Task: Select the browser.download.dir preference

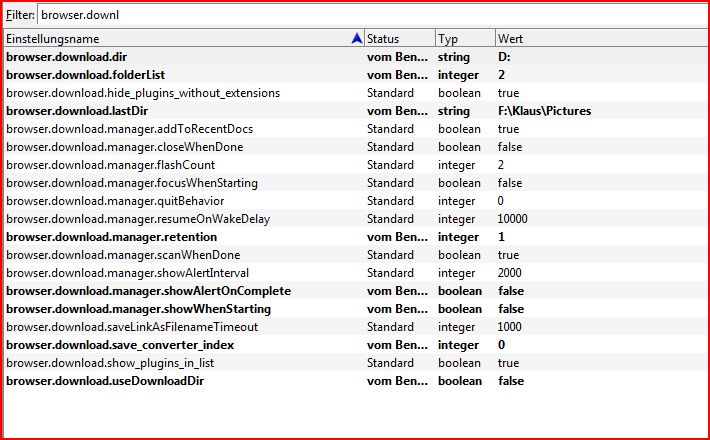Action: pos(67,57)
